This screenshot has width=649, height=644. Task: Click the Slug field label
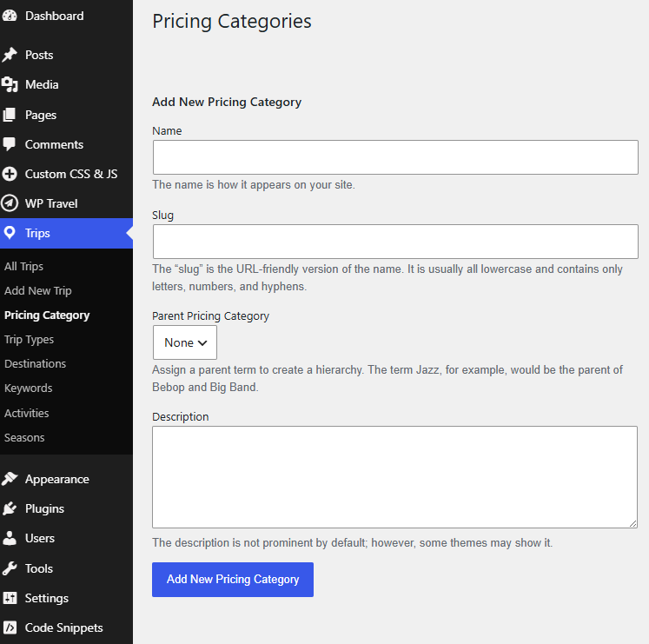(162, 216)
